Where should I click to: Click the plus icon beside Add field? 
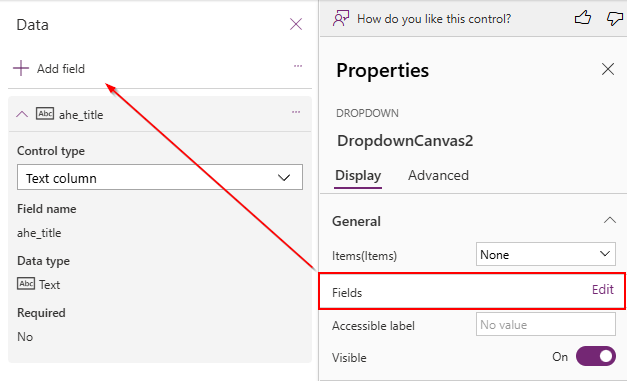point(21,68)
